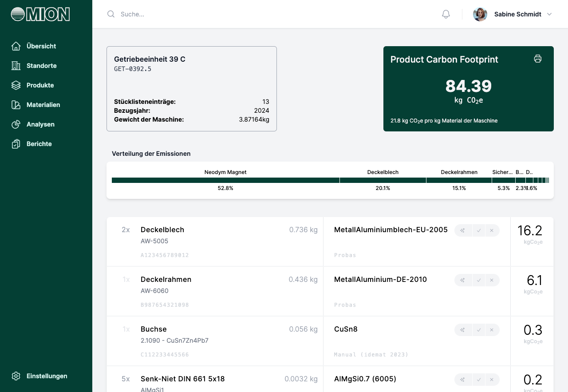Click the Bezugsjahr value 2024
The width and height of the screenshot is (568, 392).
coord(261,111)
